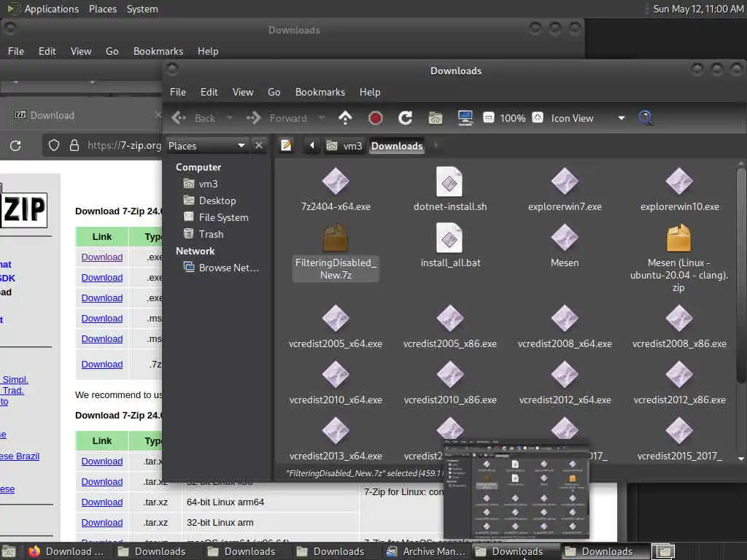Open vm3 in the Places sidebar

[201, 184]
